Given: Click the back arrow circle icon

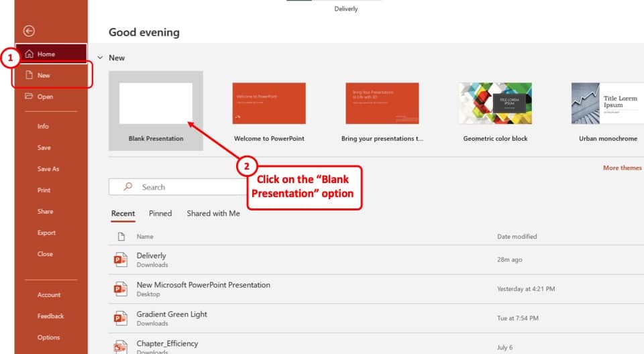Looking at the screenshot, I should coord(29,31).
